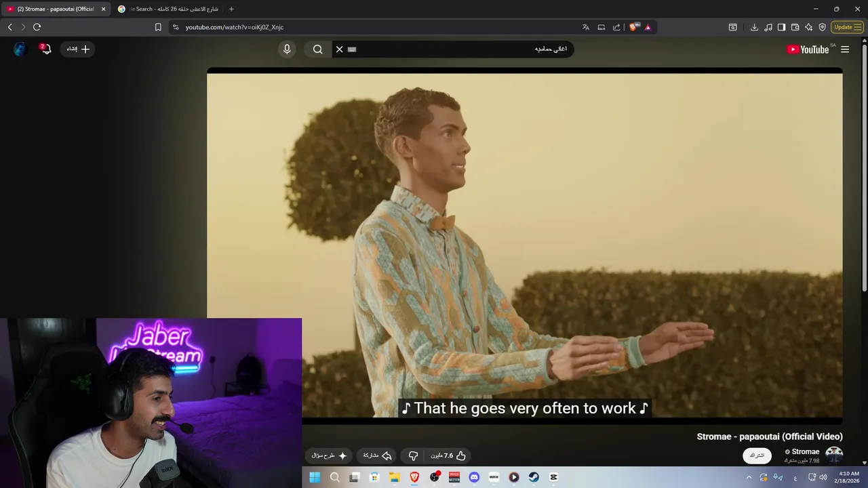This screenshot has height=488, width=868.
Task: Share this page from the address bar
Action: pos(616,27)
